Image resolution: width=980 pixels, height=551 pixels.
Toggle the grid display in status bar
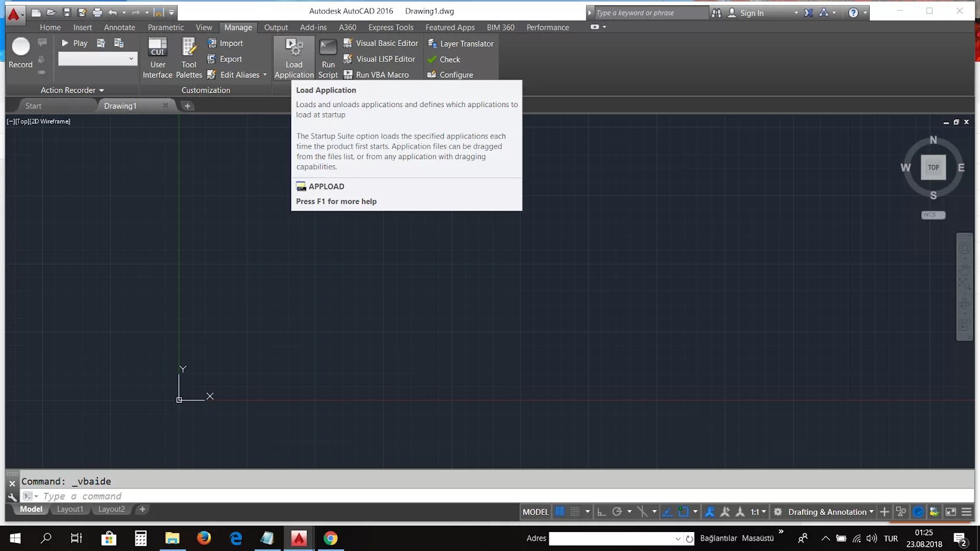coord(560,512)
